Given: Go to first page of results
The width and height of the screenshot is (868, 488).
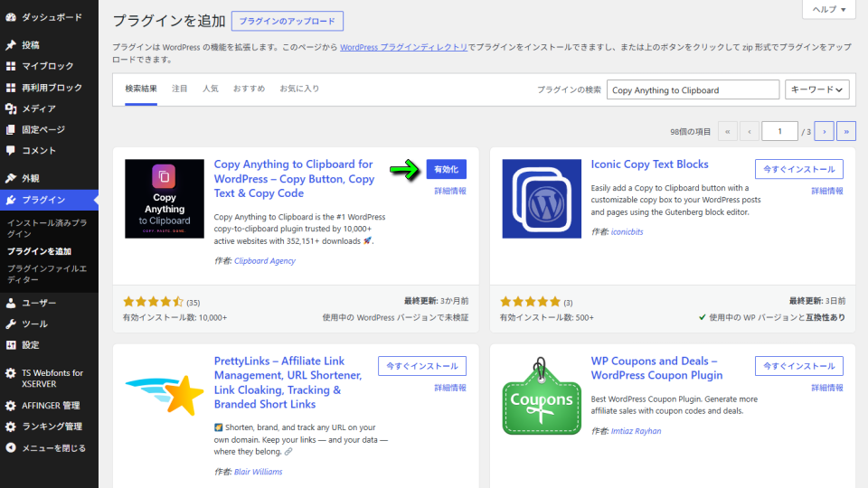Looking at the screenshot, I should coord(727,131).
